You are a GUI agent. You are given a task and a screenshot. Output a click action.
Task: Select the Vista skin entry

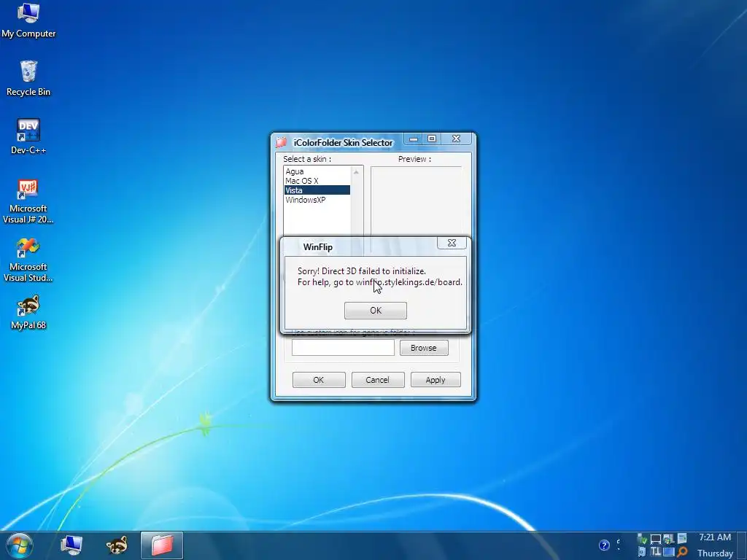(x=317, y=190)
